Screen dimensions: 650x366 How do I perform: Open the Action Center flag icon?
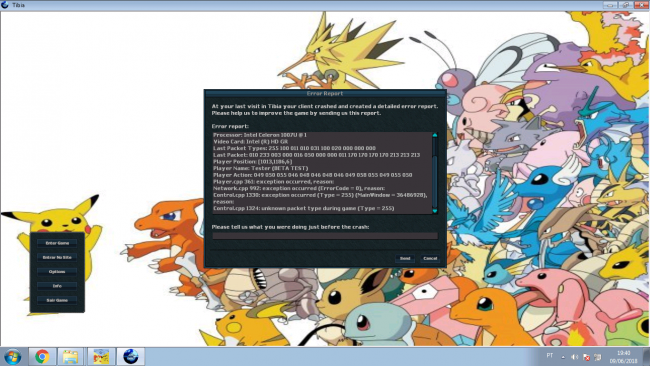pyautogui.click(x=587, y=357)
